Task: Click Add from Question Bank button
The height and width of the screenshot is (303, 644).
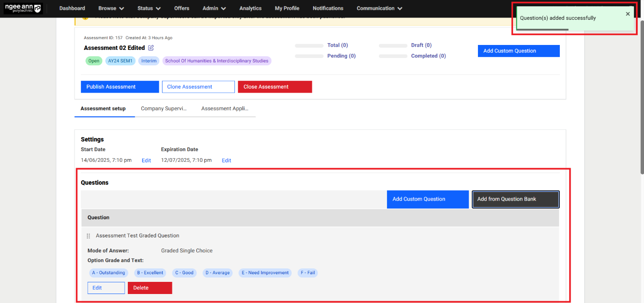Action: [x=515, y=199]
